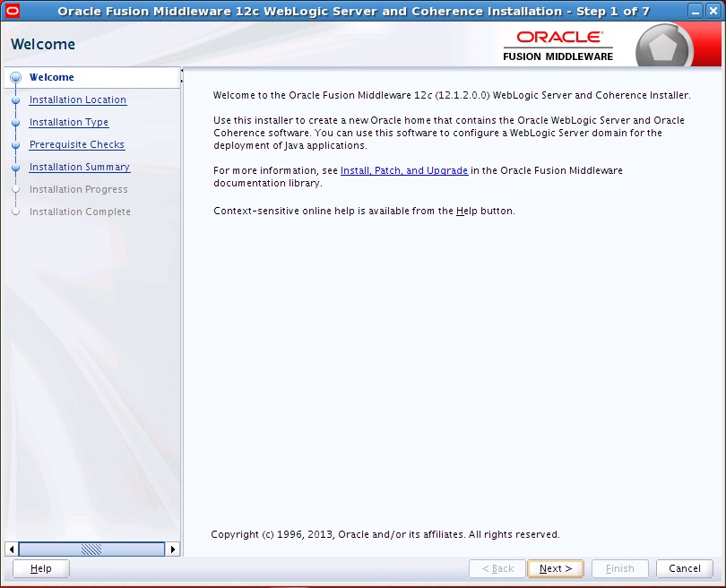726x588 pixels.
Task: Open the Help button
Action: click(x=40, y=568)
